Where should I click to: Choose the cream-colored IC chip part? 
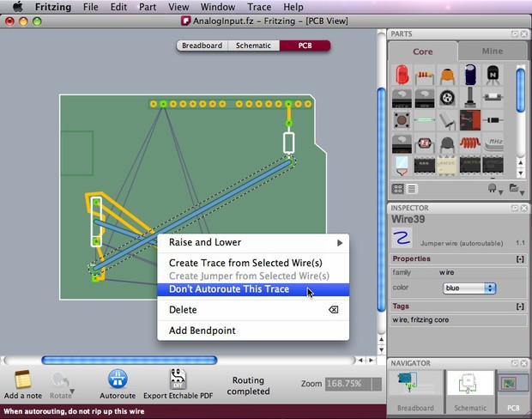(x=447, y=166)
